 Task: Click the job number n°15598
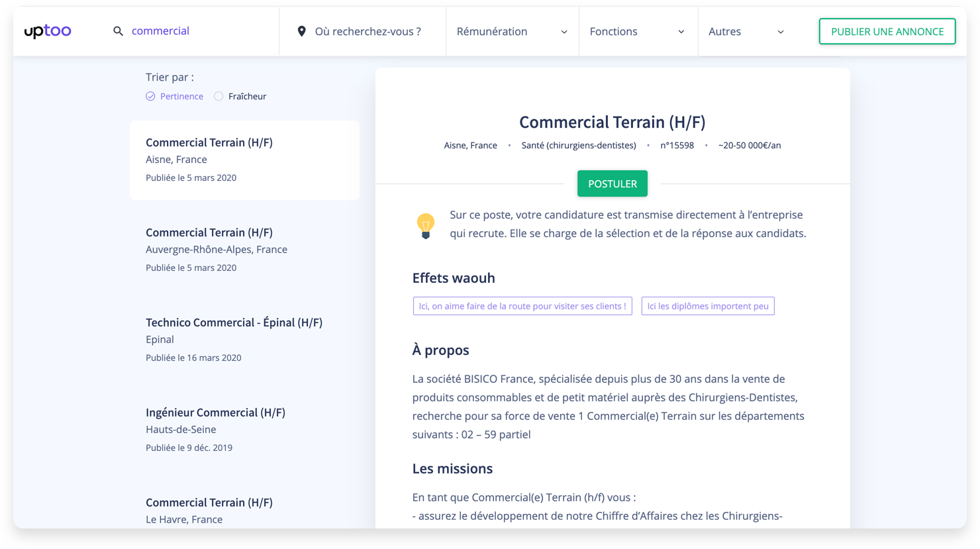click(x=677, y=145)
